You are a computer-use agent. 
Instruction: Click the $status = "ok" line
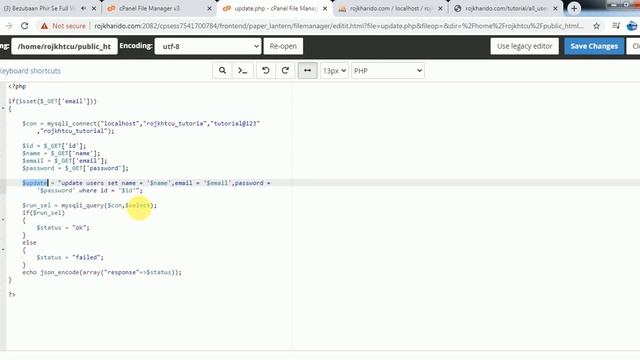63,228
